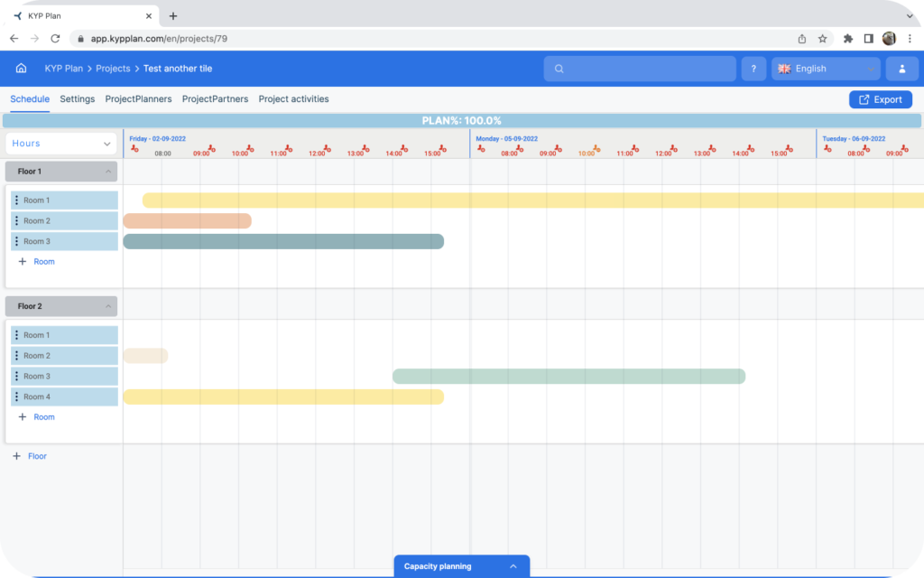Select the orange Room 2 task bar in Floor 1
Image resolution: width=924 pixels, height=578 pixels.
(187, 220)
